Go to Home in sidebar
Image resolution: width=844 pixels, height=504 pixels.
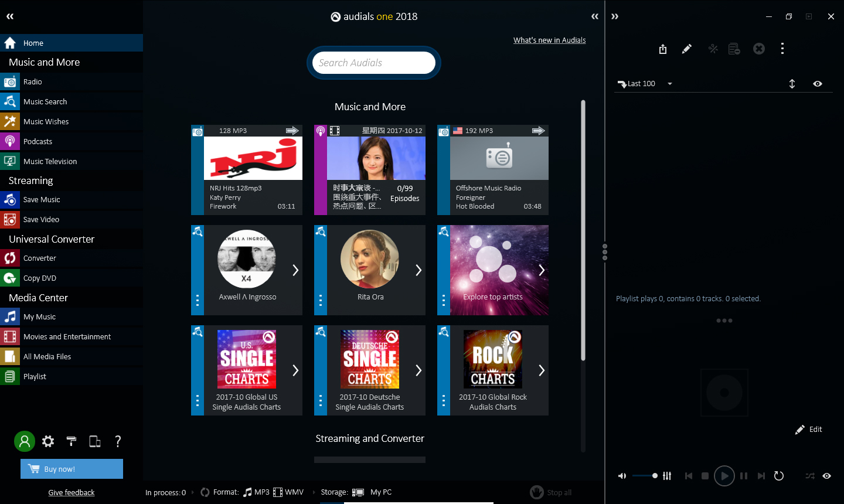[72, 43]
